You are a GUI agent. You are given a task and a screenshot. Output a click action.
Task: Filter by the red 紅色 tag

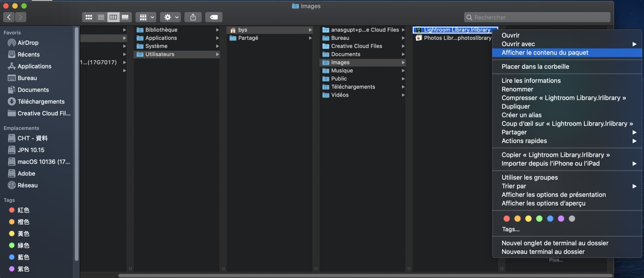[19, 210]
